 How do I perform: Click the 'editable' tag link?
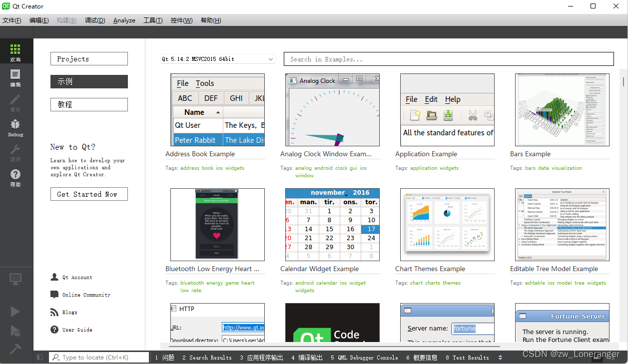[535, 283]
